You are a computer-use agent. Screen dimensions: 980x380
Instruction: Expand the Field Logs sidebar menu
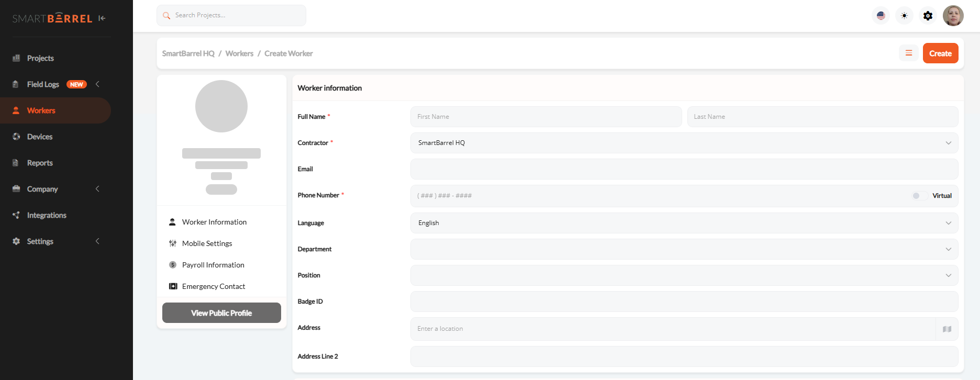tap(97, 84)
